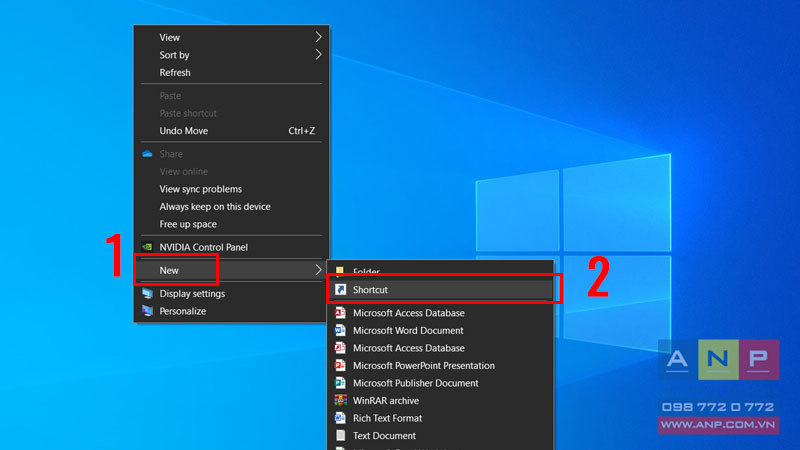Expand the View submenu arrow
This screenshot has height=450, width=800.
[318, 37]
